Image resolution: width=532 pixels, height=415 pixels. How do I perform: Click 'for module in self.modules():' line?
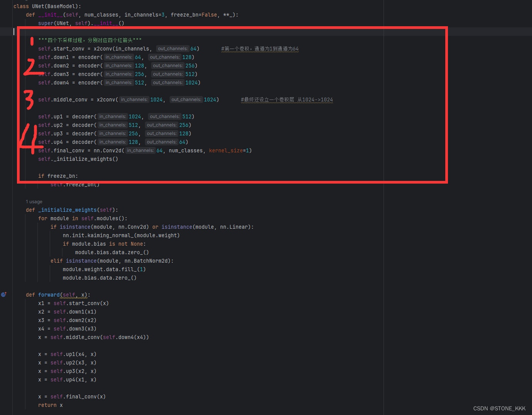[83, 218]
